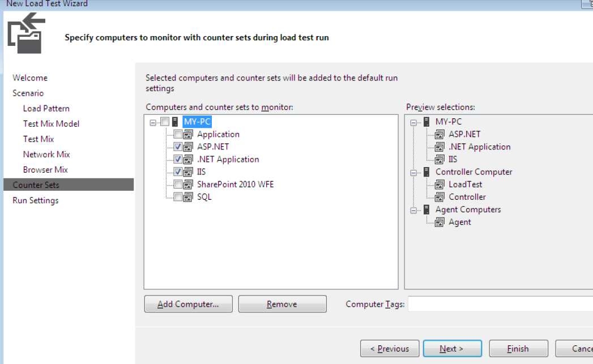Screen dimensions: 593x364
Task: Open the Network Mix page
Action: click(46, 154)
